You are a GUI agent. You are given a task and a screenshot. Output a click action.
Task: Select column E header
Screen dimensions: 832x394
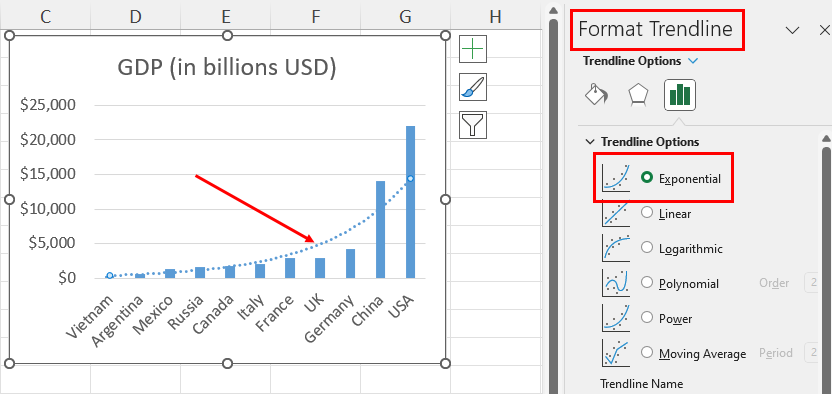tap(226, 17)
